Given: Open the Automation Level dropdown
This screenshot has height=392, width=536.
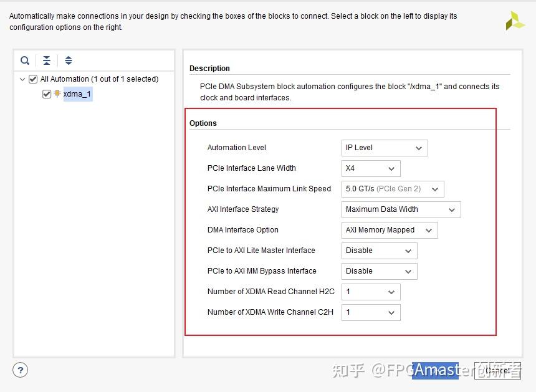Looking at the screenshot, I should pyautogui.click(x=385, y=148).
